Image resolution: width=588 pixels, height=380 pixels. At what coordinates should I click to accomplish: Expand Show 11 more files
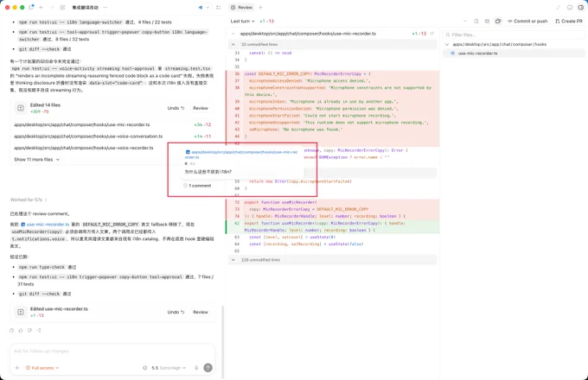pos(36,159)
